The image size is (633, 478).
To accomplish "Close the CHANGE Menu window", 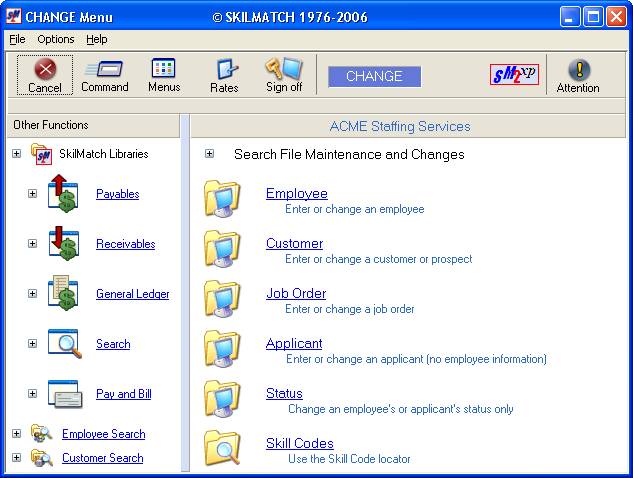I will pos(616,17).
